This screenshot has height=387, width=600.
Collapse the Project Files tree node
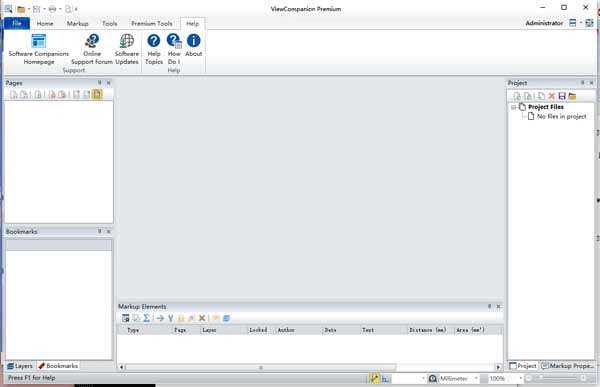pyautogui.click(x=514, y=107)
